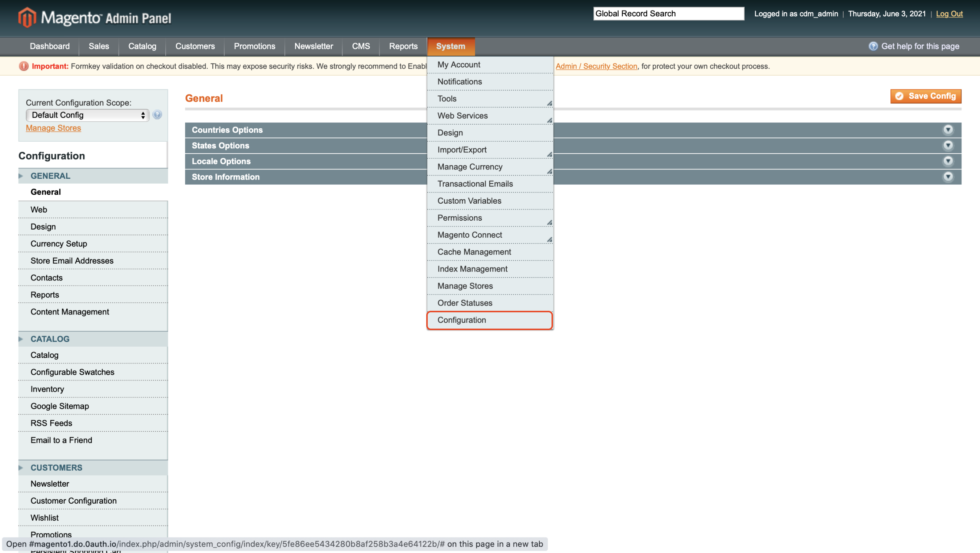Select Design in the System dropdown menu

point(490,133)
